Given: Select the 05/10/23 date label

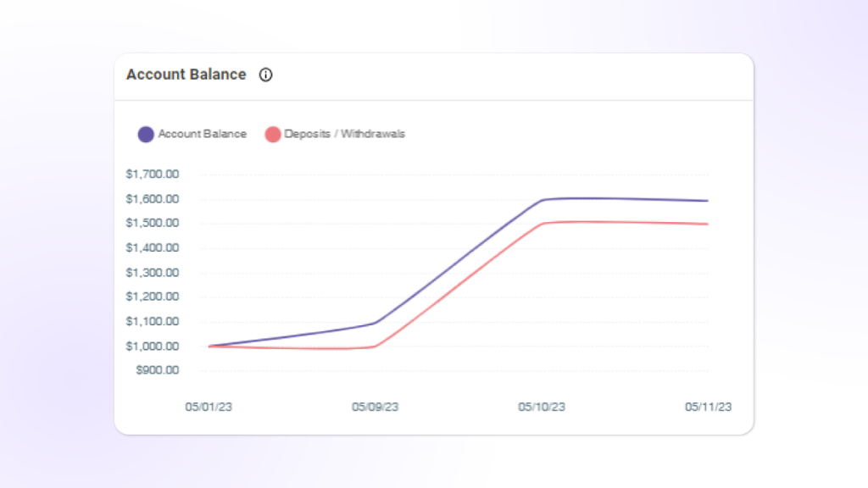Looking at the screenshot, I should (542, 407).
